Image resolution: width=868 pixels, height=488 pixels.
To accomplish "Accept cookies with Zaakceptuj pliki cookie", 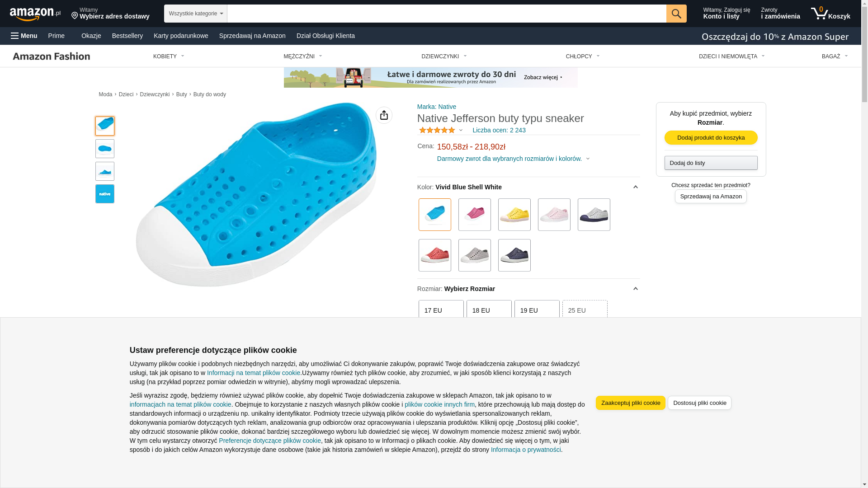I will point(630,403).
